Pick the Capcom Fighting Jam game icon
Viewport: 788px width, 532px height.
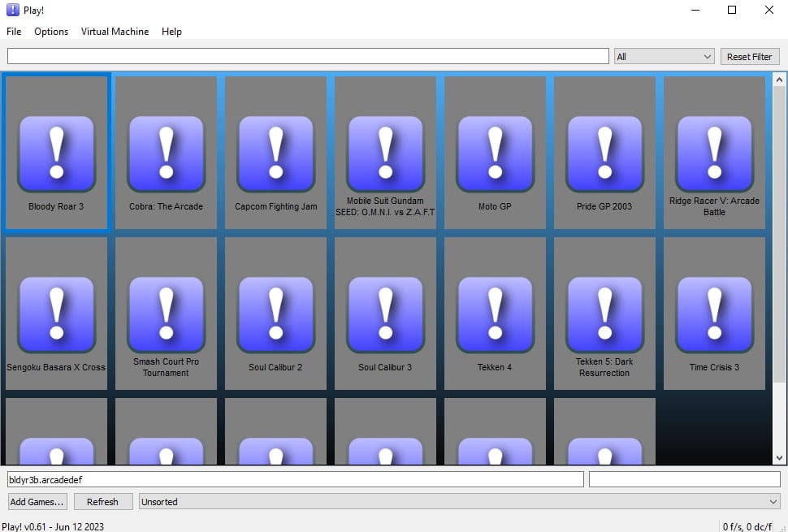point(276,154)
